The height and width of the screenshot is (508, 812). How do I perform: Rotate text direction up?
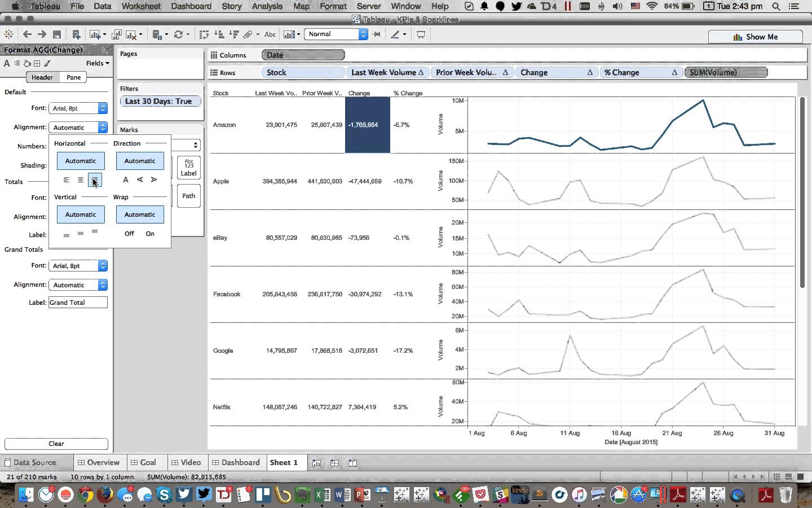click(140, 179)
